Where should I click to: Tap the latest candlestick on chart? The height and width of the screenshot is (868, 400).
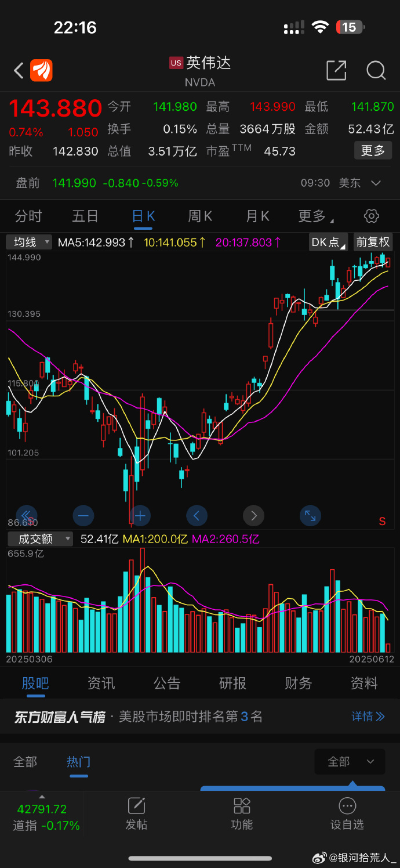pyautogui.click(x=388, y=262)
